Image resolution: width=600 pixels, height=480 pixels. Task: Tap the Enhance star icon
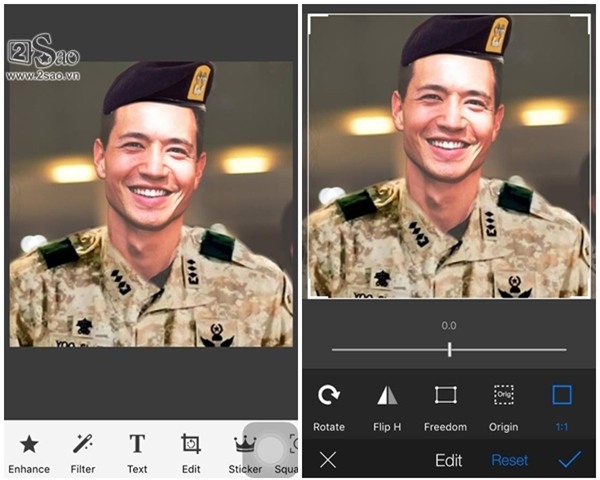coord(29,444)
